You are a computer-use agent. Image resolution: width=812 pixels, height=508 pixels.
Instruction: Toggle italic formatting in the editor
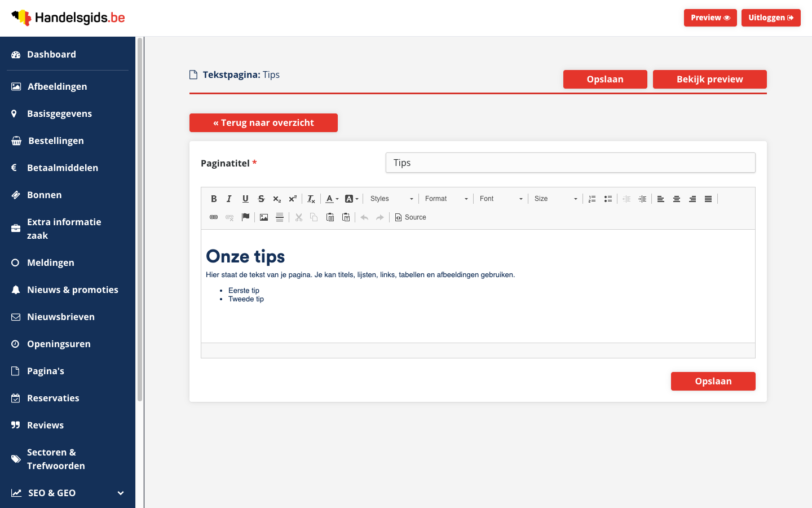[x=229, y=199]
